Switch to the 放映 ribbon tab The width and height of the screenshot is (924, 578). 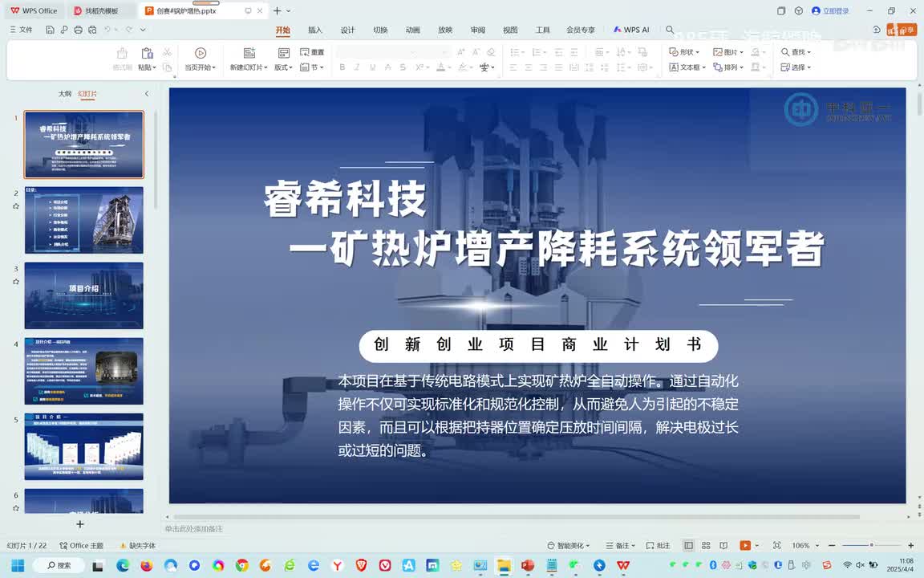pos(445,30)
